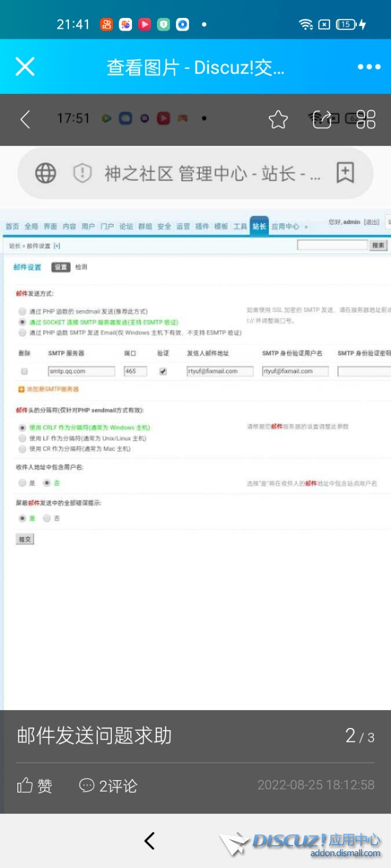The width and height of the screenshot is (391, 868).
Task: Select SOCKET 连接 SMTP 服务器 radio
Action: pyautogui.click(x=22, y=322)
